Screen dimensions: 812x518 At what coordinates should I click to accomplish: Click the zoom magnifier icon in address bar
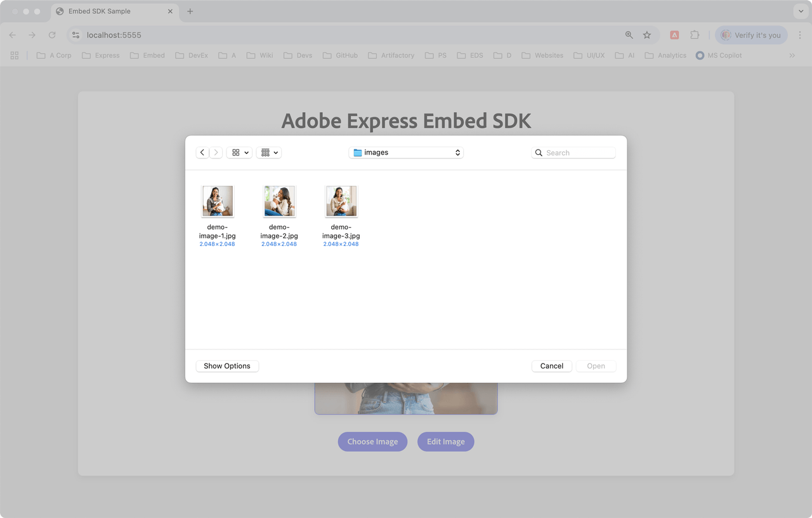pyautogui.click(x=629, y=36)
